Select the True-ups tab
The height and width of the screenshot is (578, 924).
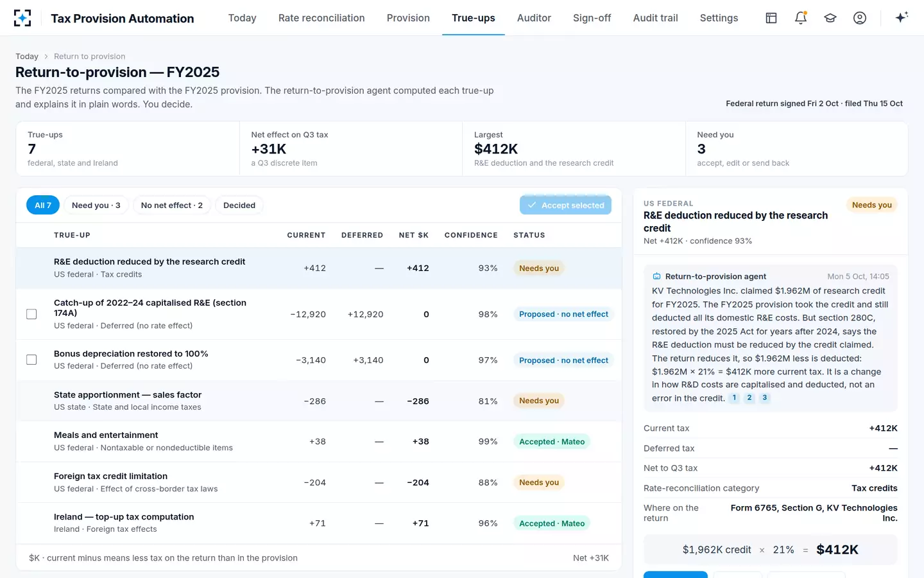474,18
